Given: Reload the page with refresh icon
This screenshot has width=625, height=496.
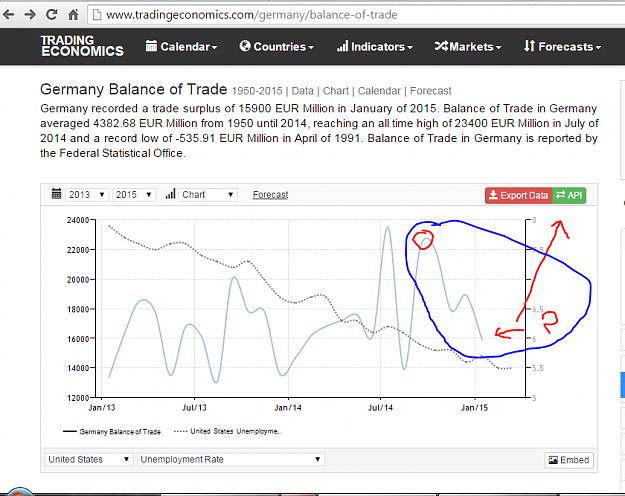Looking at the screenshot, I should 51,15.
